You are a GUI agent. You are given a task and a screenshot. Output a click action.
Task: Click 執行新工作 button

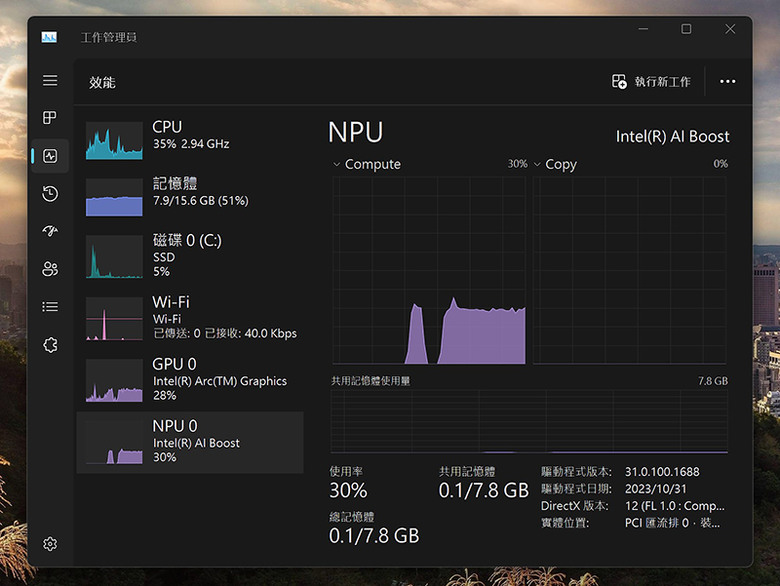[651, 82]
